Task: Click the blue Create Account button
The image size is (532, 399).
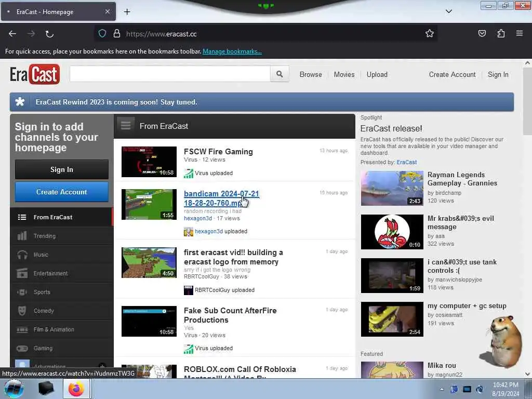Action: (62, 192)
